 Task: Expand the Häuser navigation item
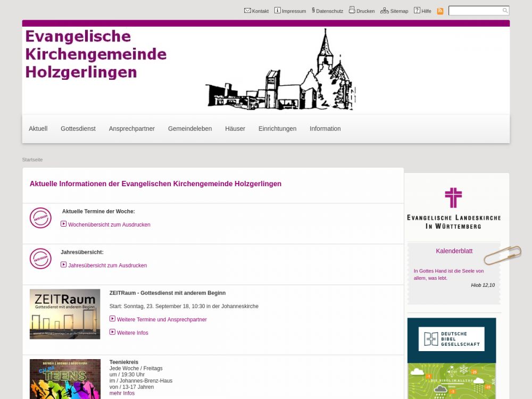pyautogui.click(x=235, y=129)
